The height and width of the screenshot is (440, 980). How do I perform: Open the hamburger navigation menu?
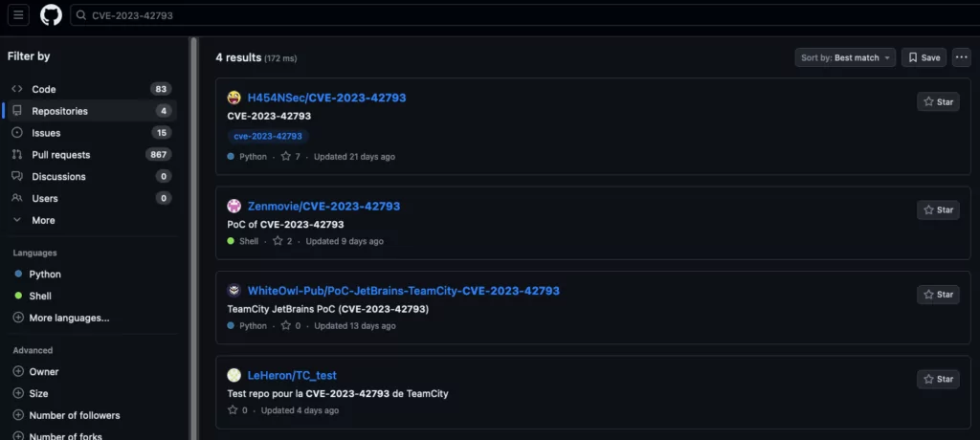tap(18, 15)
